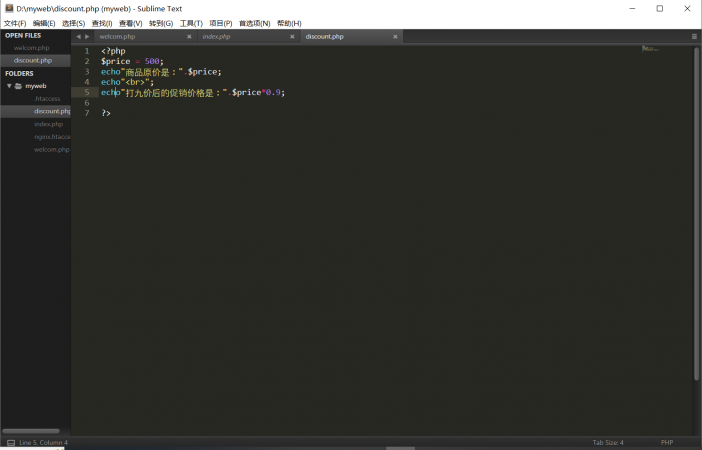Click the myweb folder icon
This screenshot has height=450, width=702.
tap(18, 86)
